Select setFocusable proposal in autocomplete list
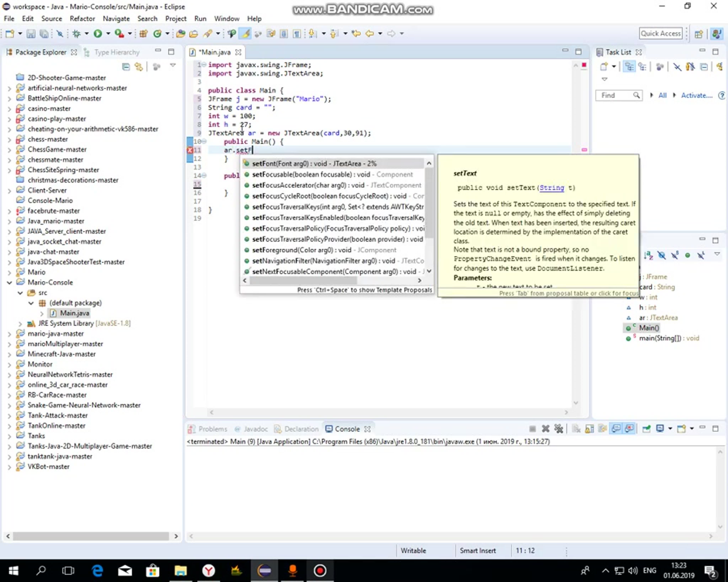 coord(333,174)
